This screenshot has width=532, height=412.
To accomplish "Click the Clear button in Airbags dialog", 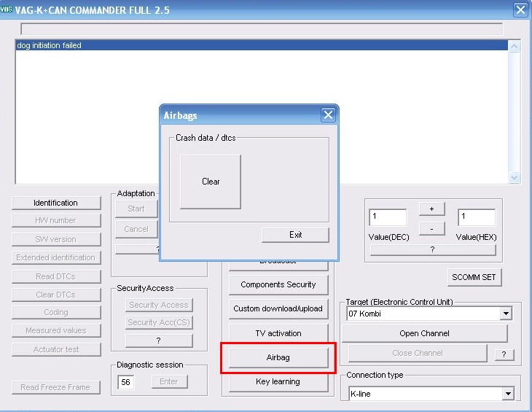I will [x=211, y=182].
